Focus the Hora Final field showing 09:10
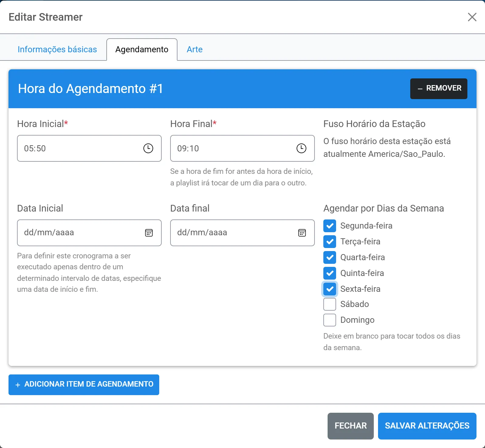485x448 pixels. click(x=243, y=148)
